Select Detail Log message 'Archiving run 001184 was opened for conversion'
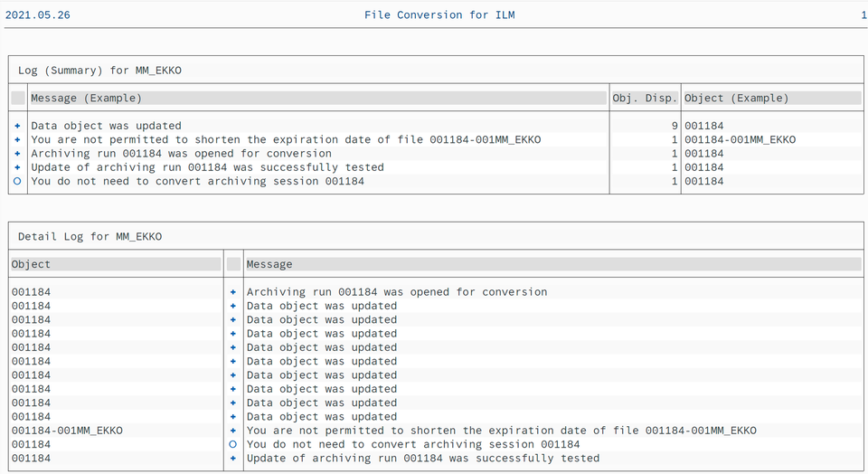The height and width of the screenshot is (474, 868). click(x=397, y=292)
